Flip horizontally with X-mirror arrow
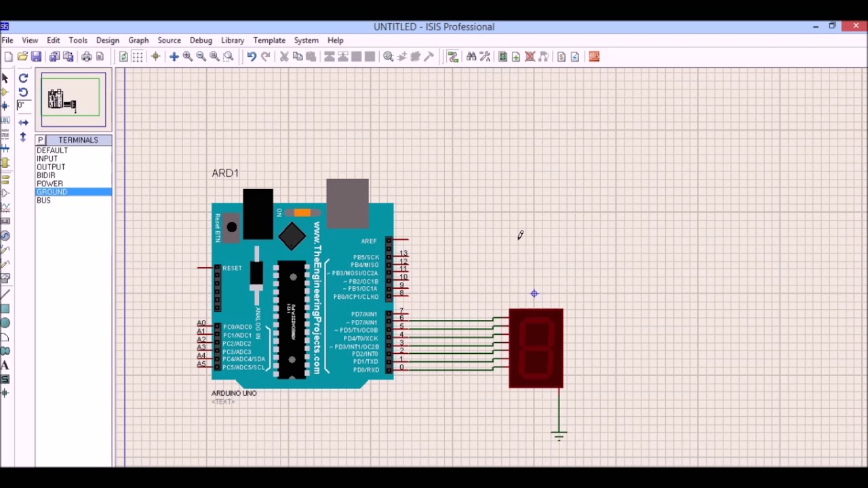868x488 pixels. pos(23,123)
